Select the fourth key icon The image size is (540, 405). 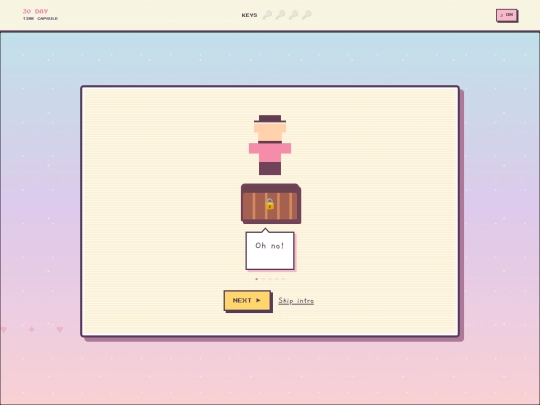(x=307, y=15)
